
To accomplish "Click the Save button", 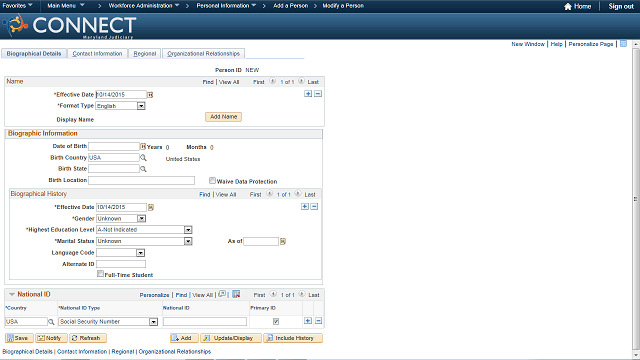I will pos(19,338).
